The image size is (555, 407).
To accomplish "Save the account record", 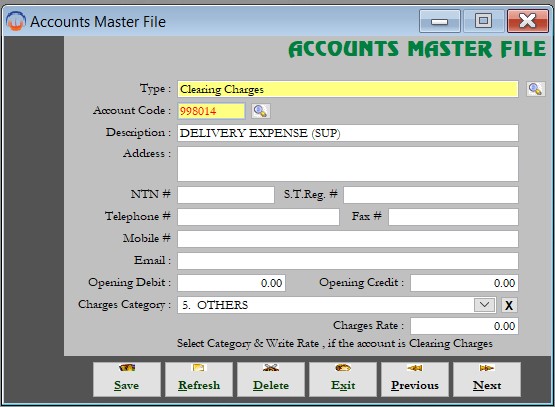I will (127, 379).
